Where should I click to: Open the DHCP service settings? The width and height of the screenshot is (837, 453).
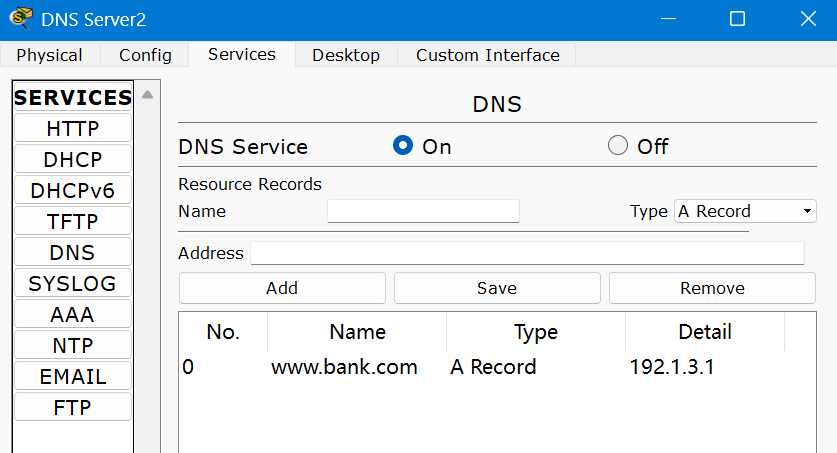tap(72, 159)
